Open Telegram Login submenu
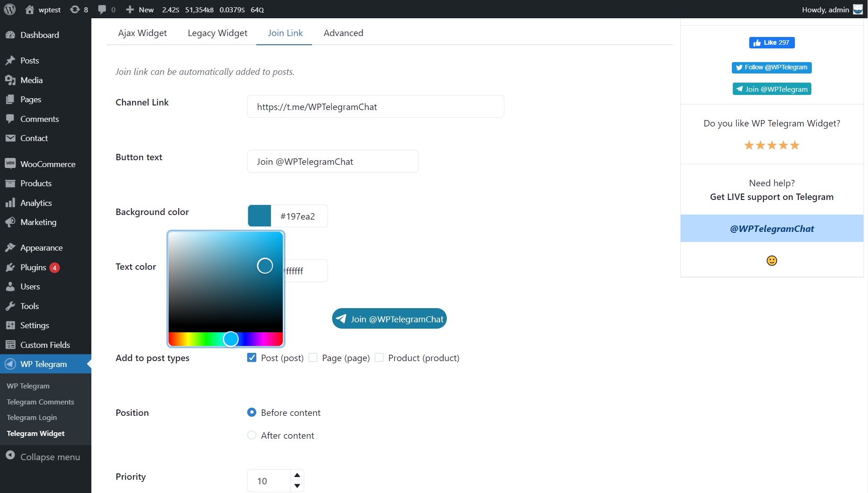Image resolution: width=868 pixels, height=493 pixels. (32, 417)
